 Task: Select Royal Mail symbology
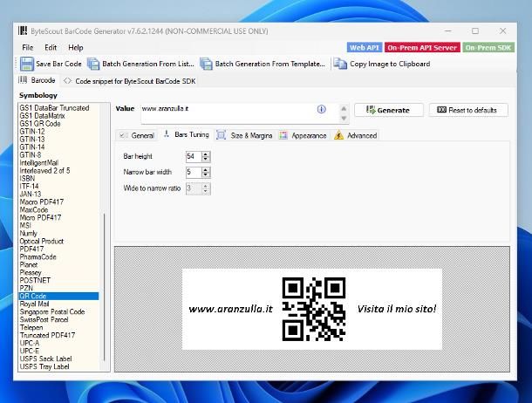tap(34, 304)
